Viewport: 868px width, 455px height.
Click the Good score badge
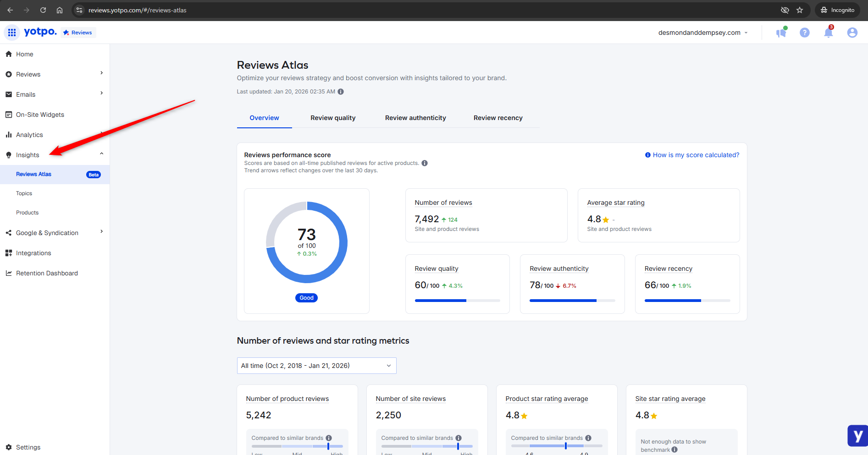(307, 298)
